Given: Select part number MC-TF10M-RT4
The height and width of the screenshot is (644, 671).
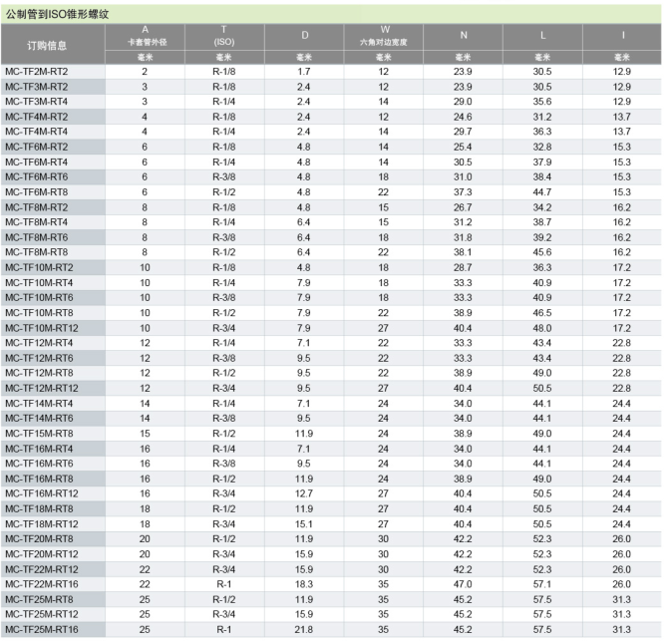Looking at the screenshot, I should (39, 283).
